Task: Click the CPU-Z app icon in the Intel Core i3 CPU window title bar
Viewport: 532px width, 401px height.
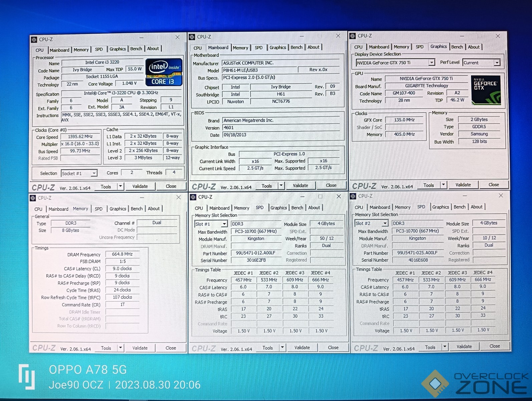Action: click(34, 39)
